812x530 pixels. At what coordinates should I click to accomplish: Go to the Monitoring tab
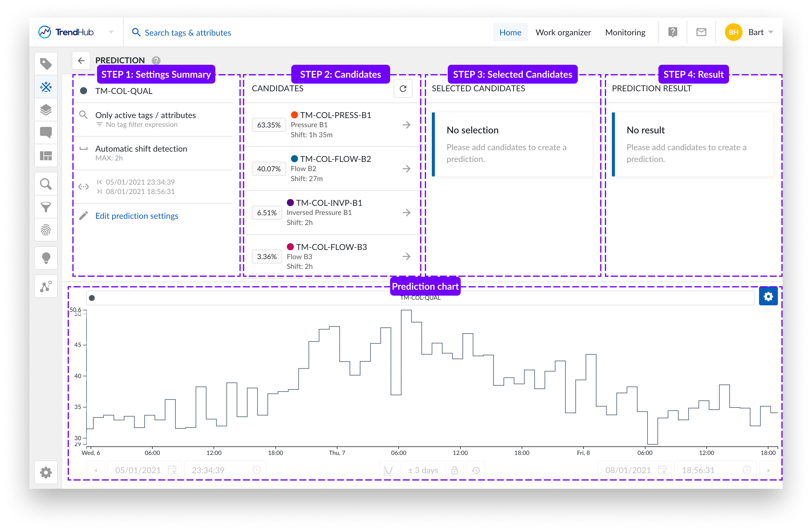click(x=625, y=32)
